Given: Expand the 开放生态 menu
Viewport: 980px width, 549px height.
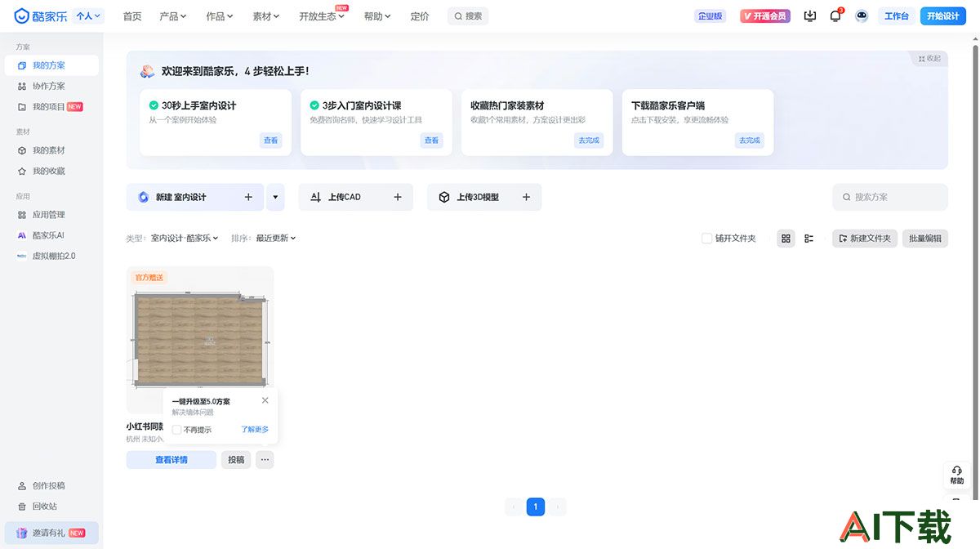Looking at the screenshot, I should pos(321,16).
